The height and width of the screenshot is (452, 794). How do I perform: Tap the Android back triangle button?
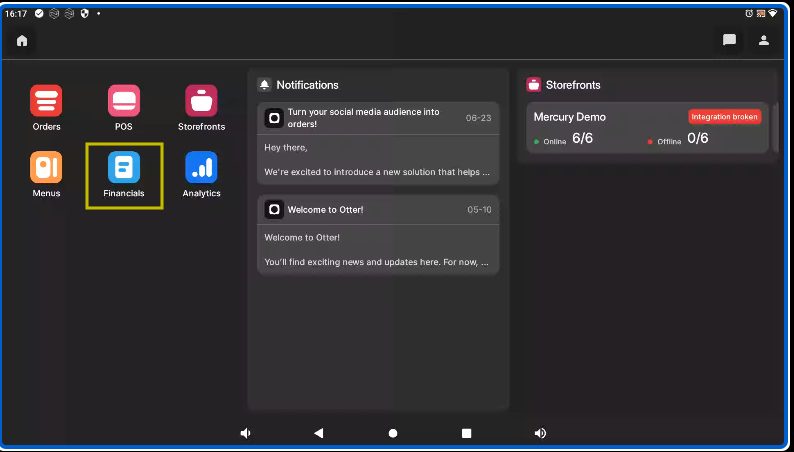(x=319, y=433)
